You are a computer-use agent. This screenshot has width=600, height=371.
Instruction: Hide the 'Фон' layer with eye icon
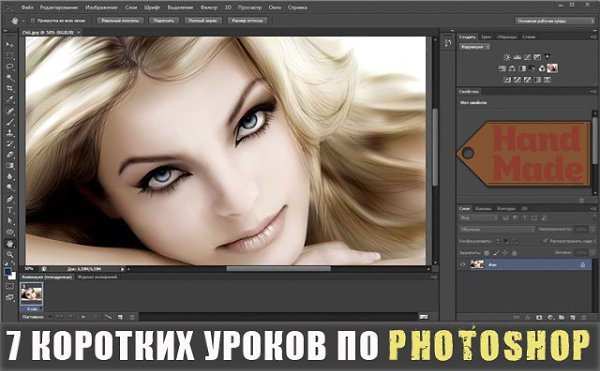463,264
